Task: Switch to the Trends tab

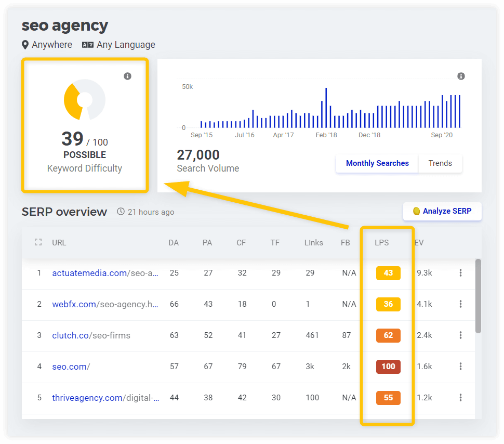Action: [440, 163]
